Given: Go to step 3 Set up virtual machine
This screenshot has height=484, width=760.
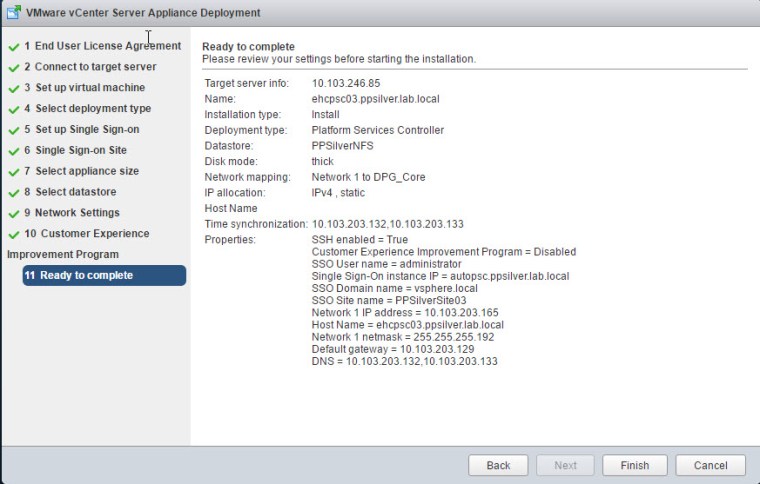Looking at the screenshot, I should point(85,87).
